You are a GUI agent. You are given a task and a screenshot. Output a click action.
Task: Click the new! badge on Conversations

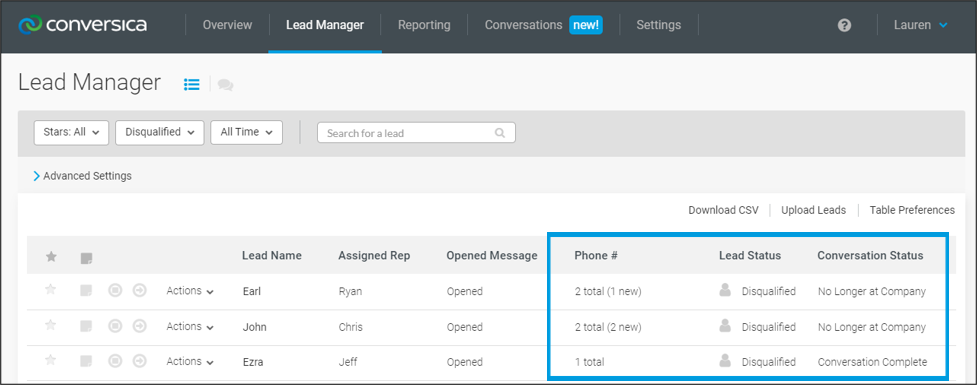[x=586, y=25]
